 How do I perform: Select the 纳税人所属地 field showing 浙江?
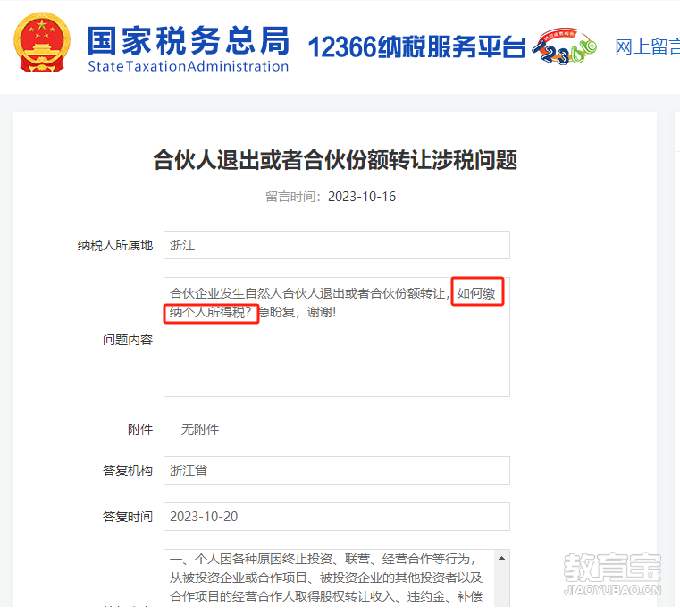pos(337,245)
